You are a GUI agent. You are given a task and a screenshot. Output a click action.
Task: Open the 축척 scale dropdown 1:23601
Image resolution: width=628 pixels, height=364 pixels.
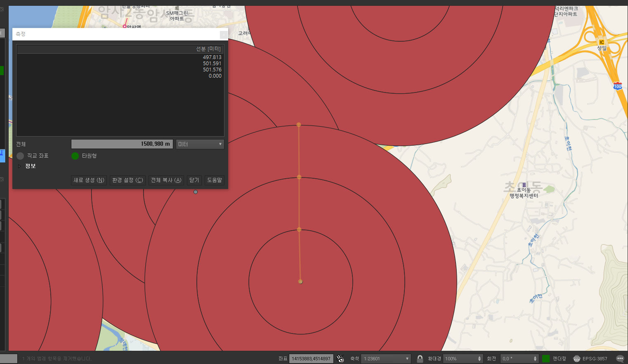click(x=386, y=359)
